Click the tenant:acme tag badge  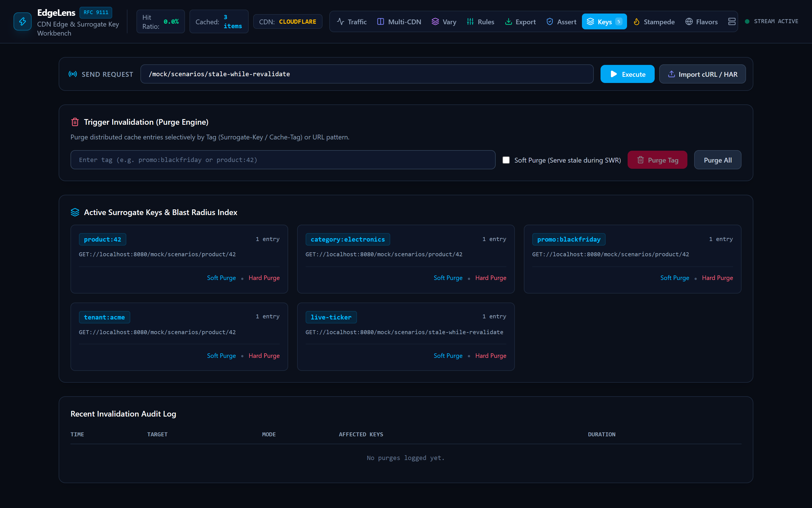click(104, 317)
